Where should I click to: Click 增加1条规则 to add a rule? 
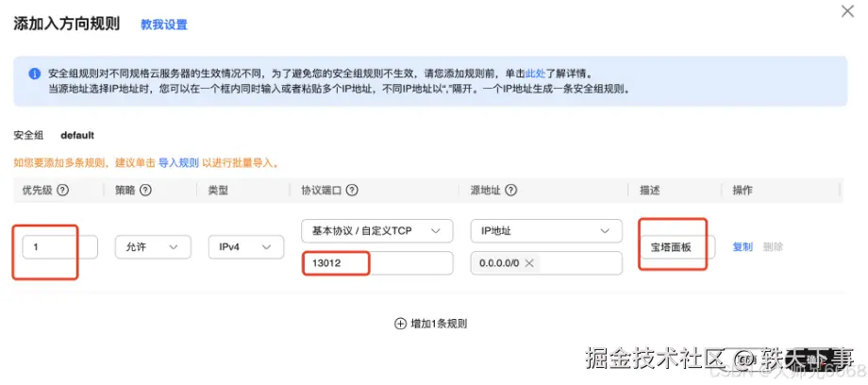[438, 324]
